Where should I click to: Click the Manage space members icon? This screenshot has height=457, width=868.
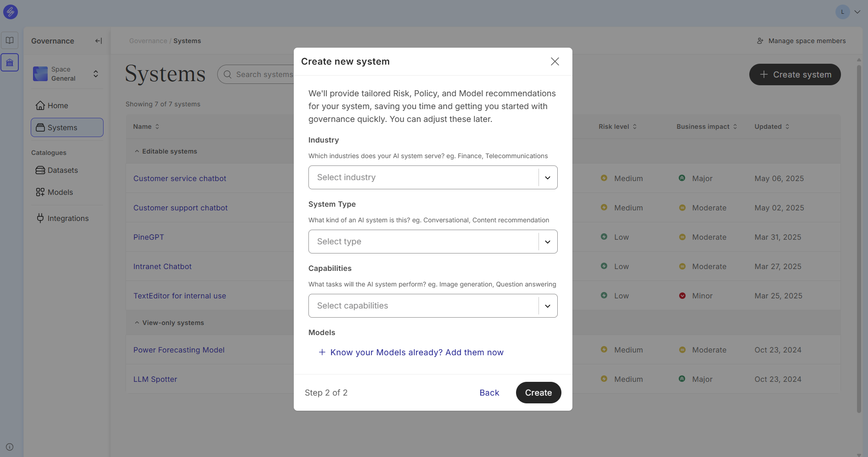tap(760, 41)
